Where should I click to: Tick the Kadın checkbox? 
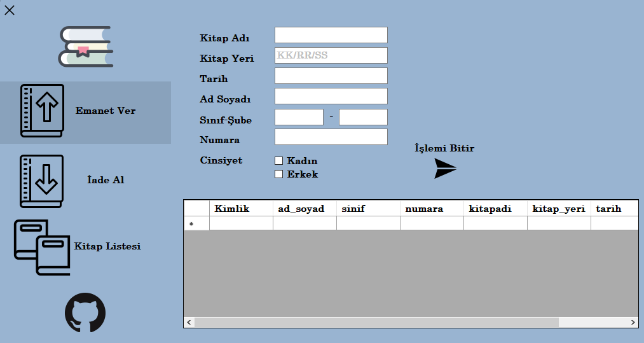pyautogui.click(x=279, y=161)
